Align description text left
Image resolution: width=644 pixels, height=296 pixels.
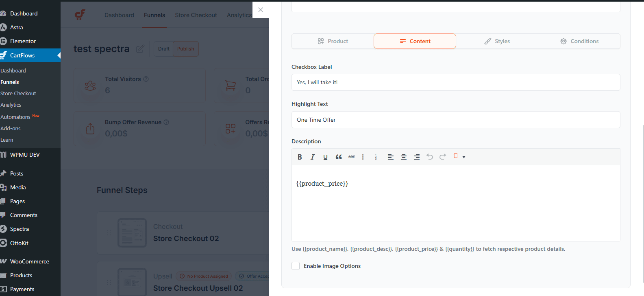(x=391, y=157)
